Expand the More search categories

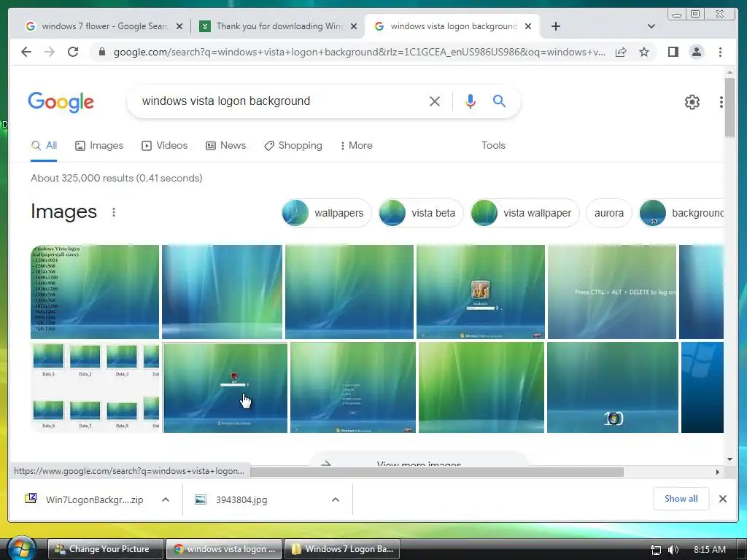[356, 146]
